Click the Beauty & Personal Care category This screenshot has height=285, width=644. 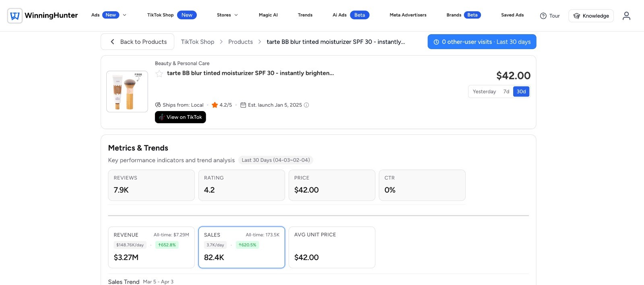click(182, 63)
